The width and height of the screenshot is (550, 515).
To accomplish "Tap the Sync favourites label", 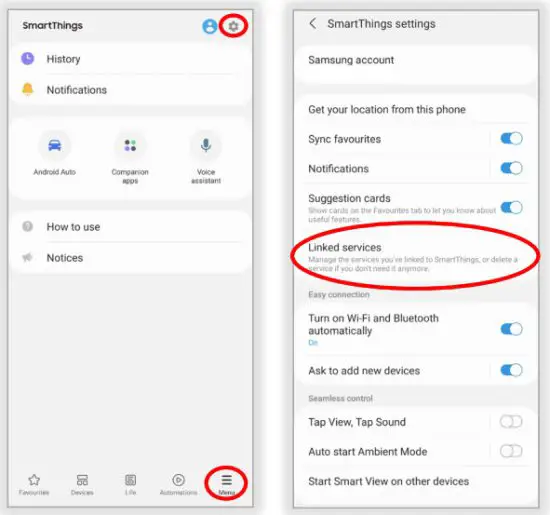I will (x=344, y=139).
